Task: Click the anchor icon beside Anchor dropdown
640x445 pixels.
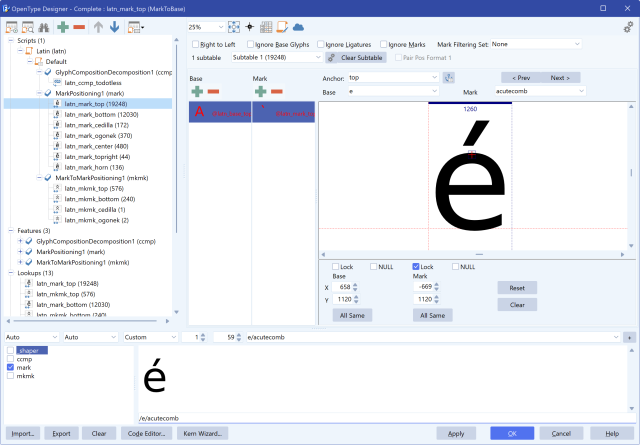Action: point(449,78)
